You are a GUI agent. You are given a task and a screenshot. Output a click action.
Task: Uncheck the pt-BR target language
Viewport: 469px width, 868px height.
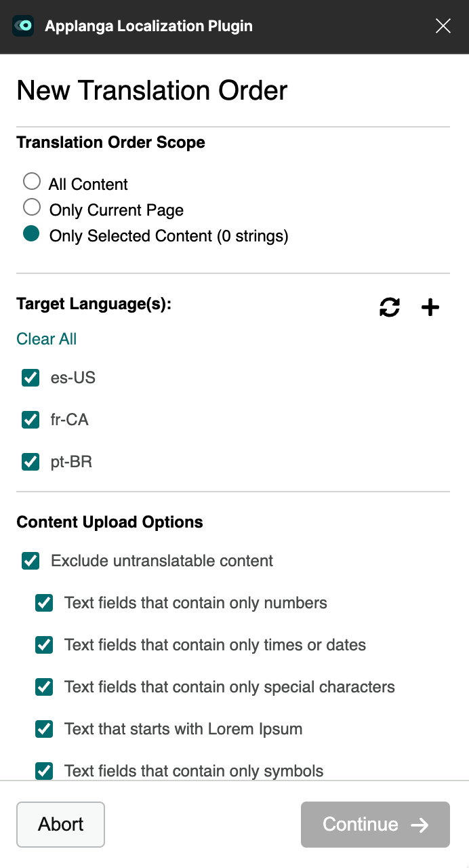coord(30,462)
